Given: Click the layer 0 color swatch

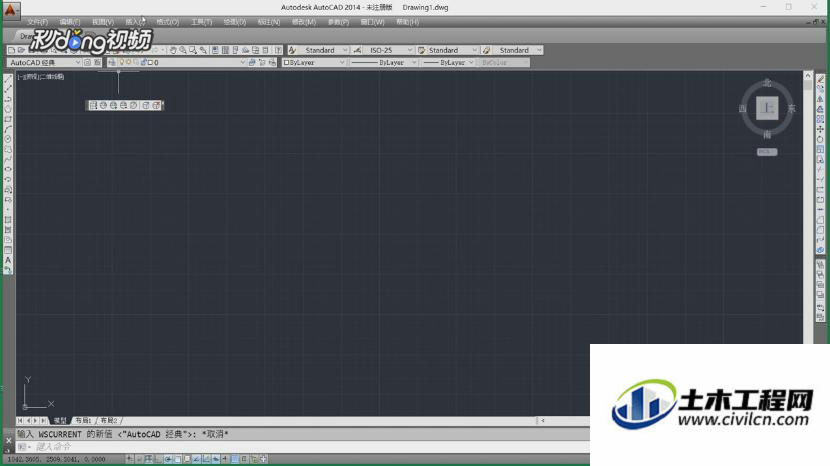Looking at the screenshot, I should coord(150,62).
